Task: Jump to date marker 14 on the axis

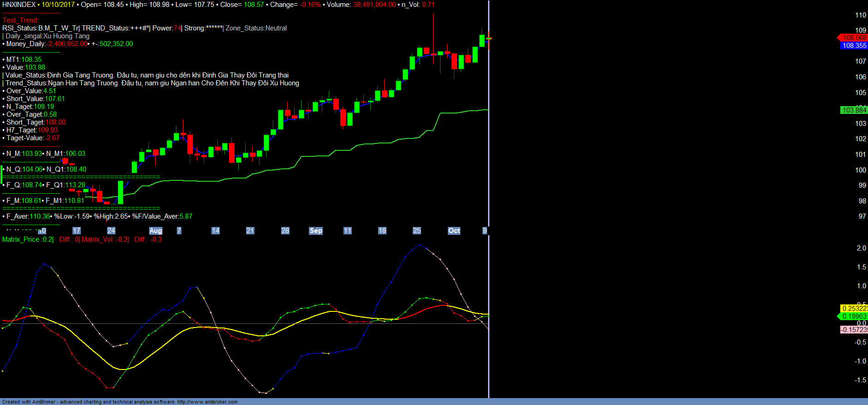Action: 215,231
